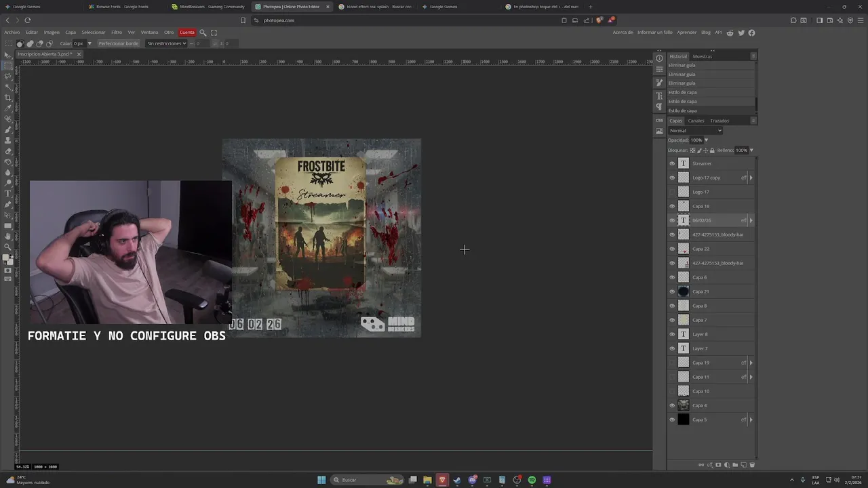The width and height of the screenshot is (868, 488).
Task: Click the Perfeccionar borde button
Action: click(x=118, y=43)
